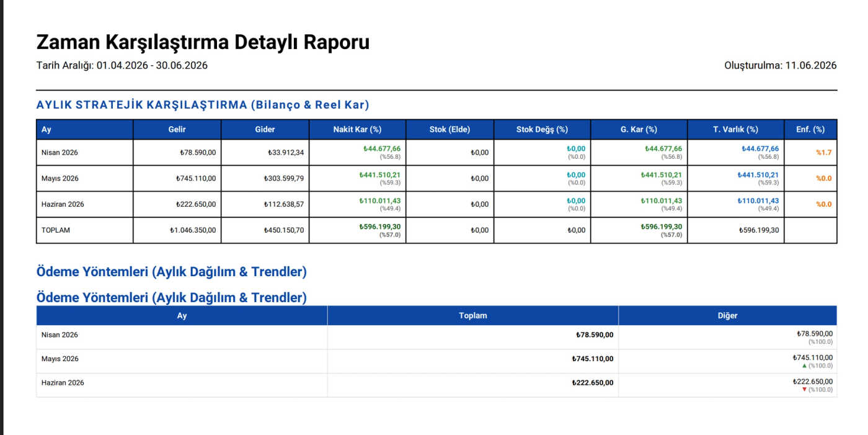Select Haziran 2026 in the payment methods table
Screen dimensions: 868x435
click(63, 383)
